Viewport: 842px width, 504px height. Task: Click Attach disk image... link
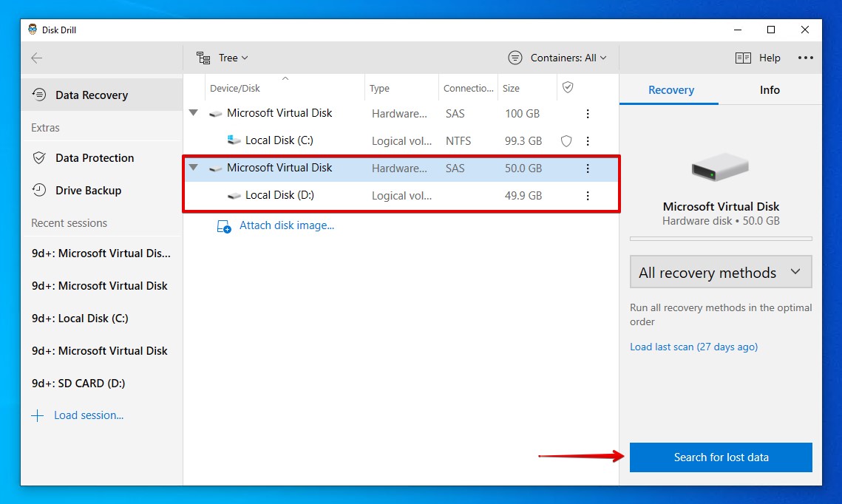coord(287,225)
